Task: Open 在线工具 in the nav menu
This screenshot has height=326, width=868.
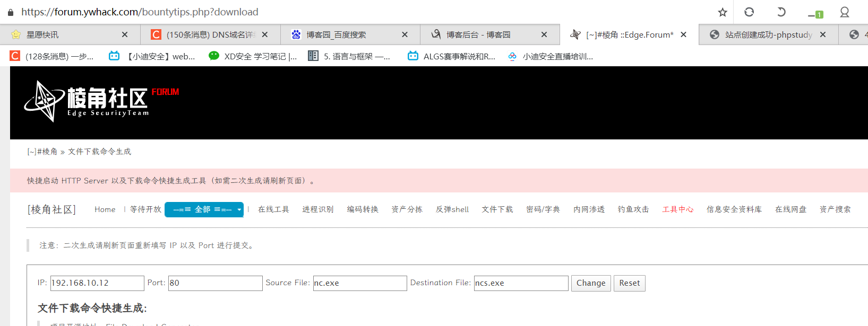Action: [x=273, y=209]
